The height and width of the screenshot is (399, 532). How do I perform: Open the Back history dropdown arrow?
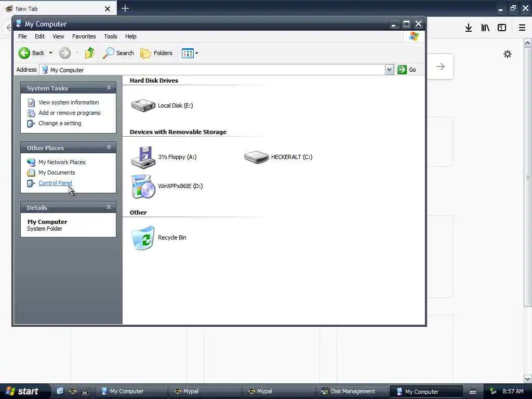[50, 53]
